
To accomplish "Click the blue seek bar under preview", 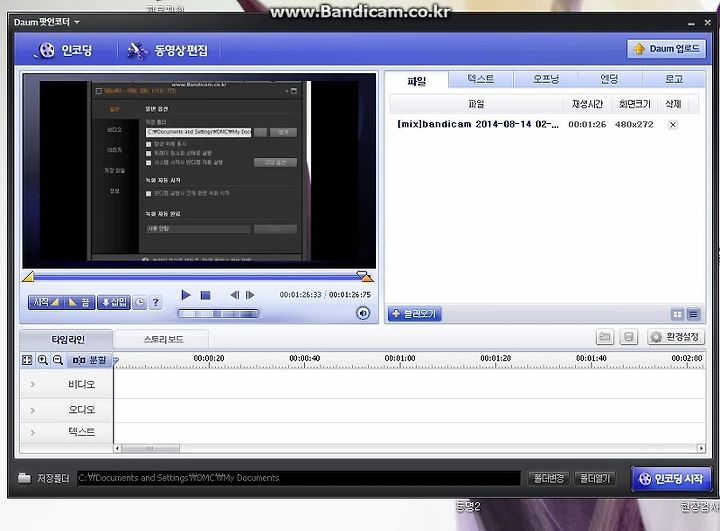I will pos(195,277).
